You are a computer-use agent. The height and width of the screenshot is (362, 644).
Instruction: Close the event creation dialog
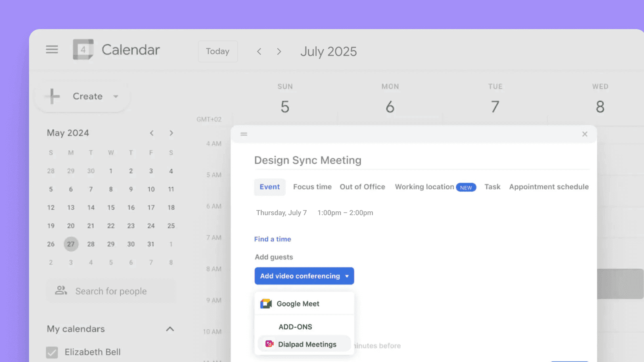[585, 134]
